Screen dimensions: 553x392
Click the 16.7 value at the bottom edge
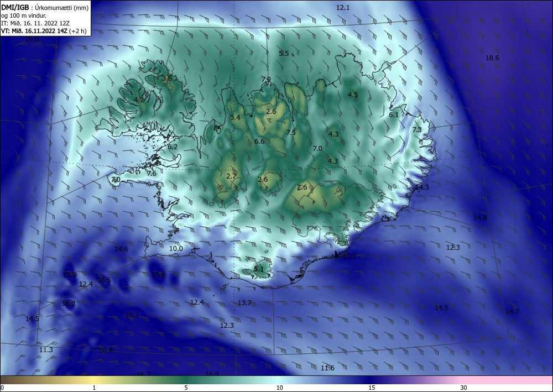pos(143,374)
